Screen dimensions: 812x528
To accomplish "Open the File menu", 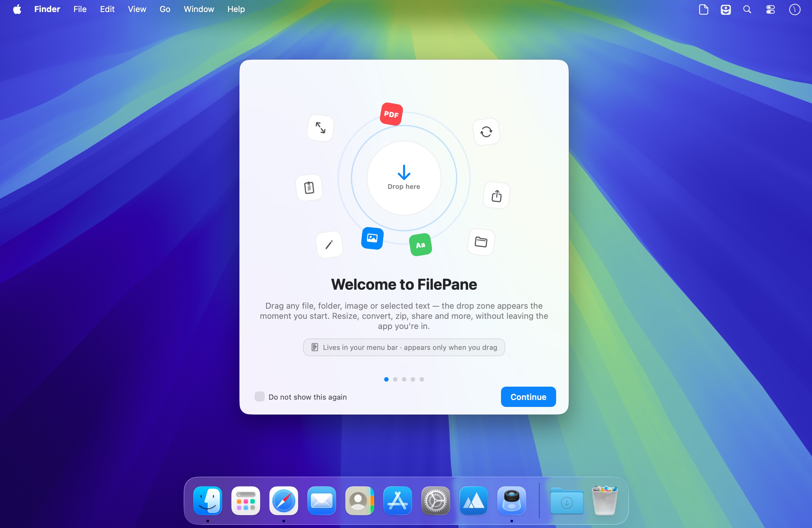I will pos(80,9).
